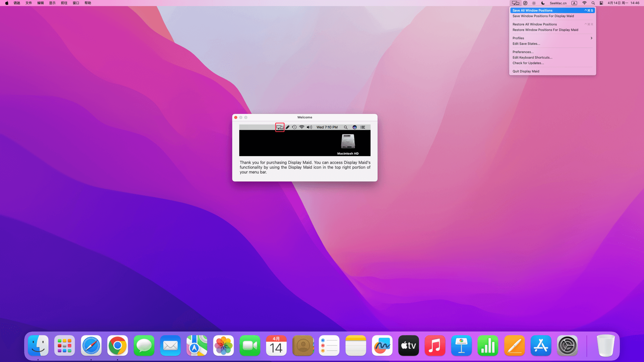
Task: Choose Quit Display Maid
Action: pyautogui.click(x=526, y=71)
